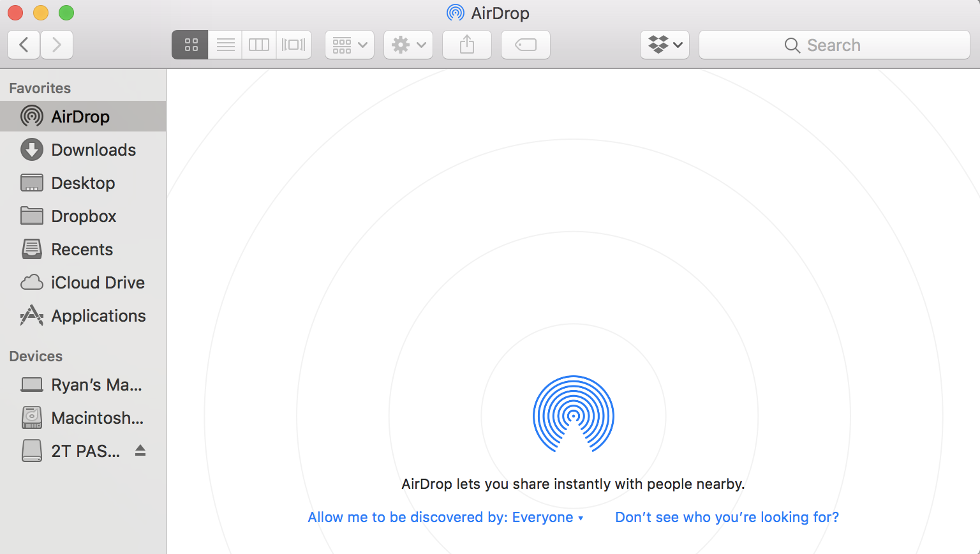Image resolution: width=980 pixels, height=554 pixels.
Task: Select Ryan's Mac device in sidebar
Action: click(x=83, y=384)
